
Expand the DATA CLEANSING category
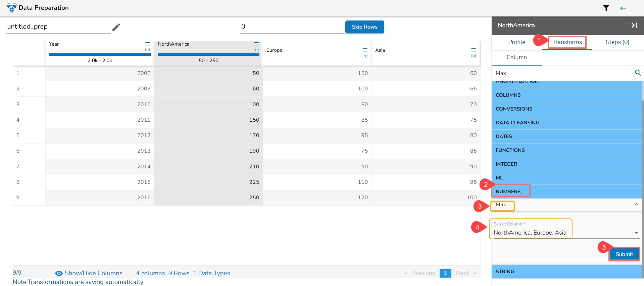pyautogui.click(x=566, y=123)
